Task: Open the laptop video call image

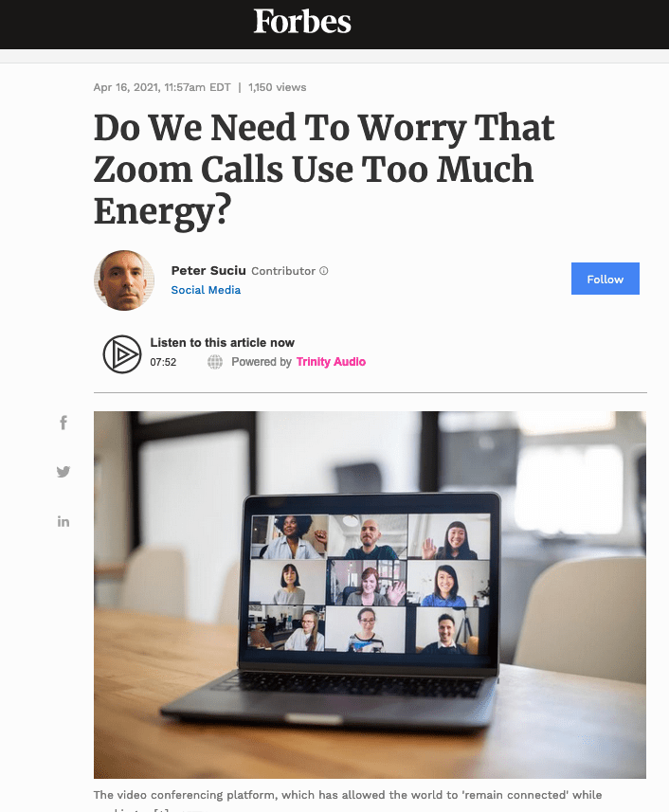Action: click(370, 594)
